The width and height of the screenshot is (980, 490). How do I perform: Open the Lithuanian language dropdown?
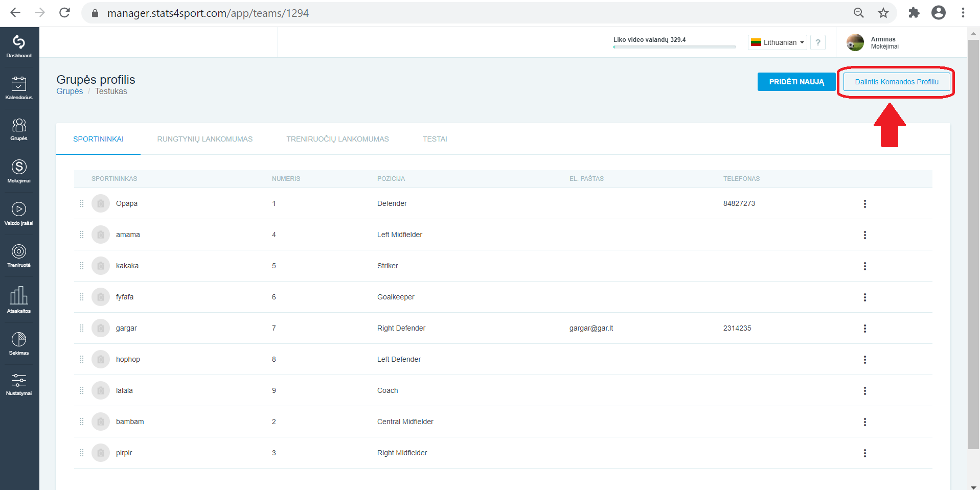(778, 42)
